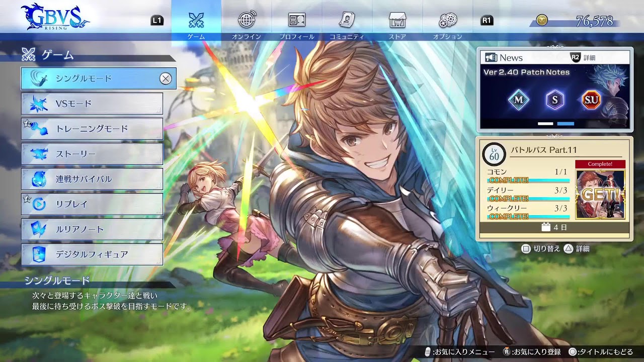
Task: Click the 76,578 currency amount
Action: click(594, 21)
